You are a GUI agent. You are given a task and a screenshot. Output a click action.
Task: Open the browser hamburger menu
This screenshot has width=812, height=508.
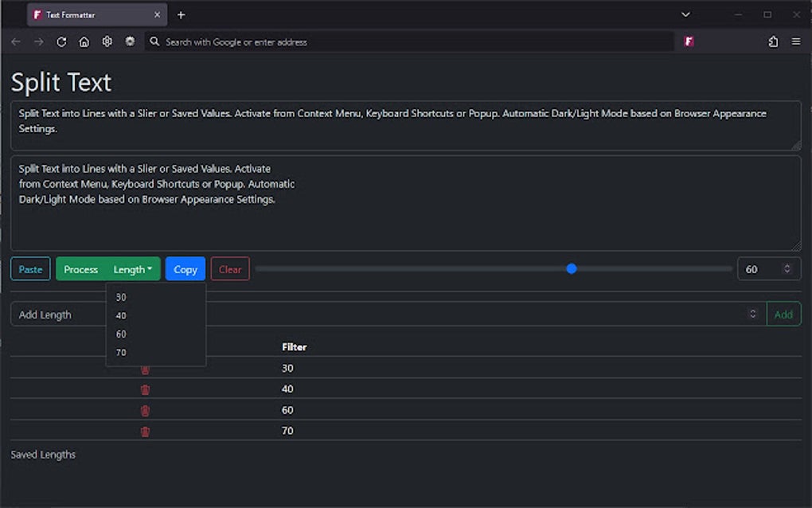(795, 41)
